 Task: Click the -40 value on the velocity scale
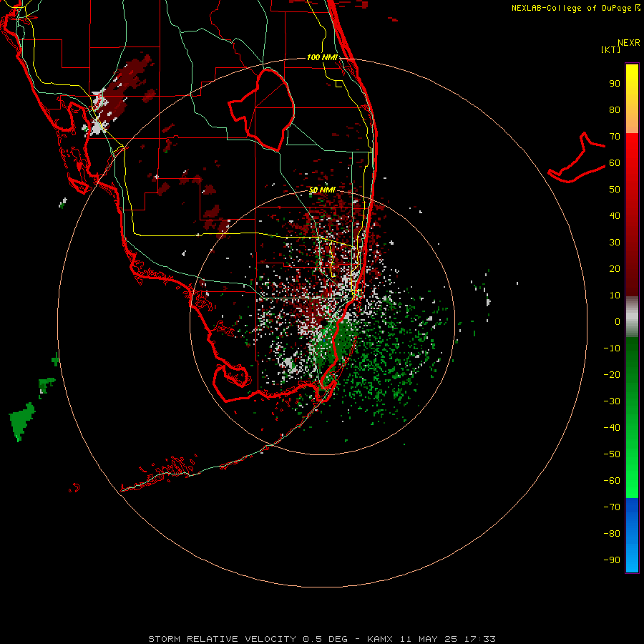pos(612,428)
